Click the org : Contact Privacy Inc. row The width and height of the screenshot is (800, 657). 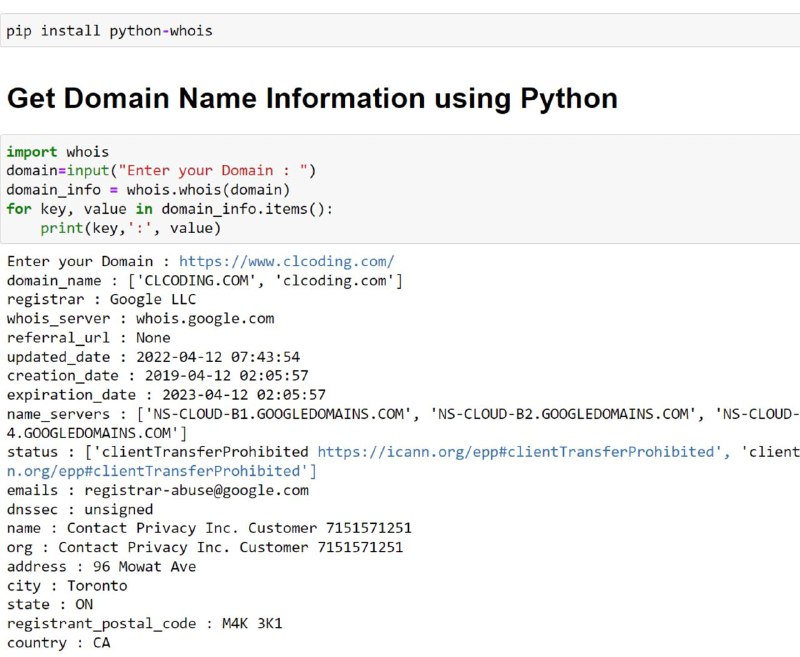pyautogui.click(x=205, y=547)
